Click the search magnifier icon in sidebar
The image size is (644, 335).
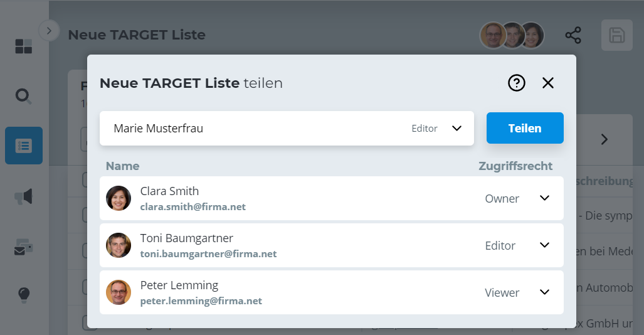tap(24, 96)
